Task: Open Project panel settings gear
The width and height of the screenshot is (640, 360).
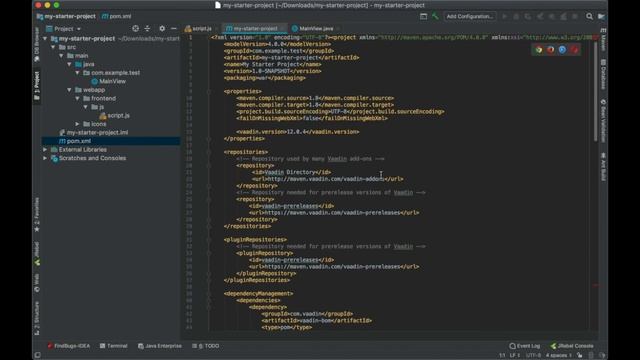Action: click(162, 29)
